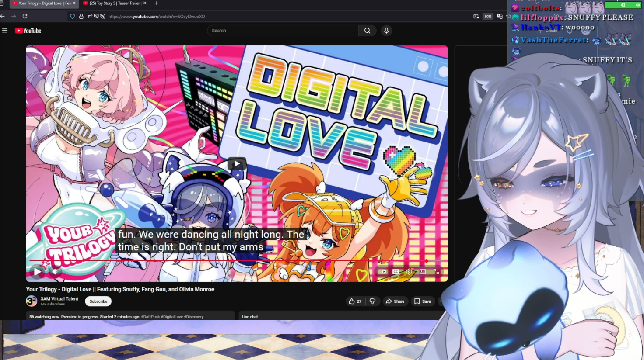This screenshot has height=360, width=644.
Task: Open the tracking protection shield icon
Action: coord(73,16)
